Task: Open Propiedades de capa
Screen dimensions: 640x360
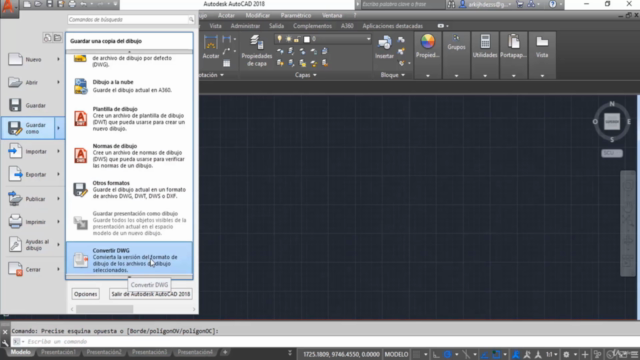Action: [256, 50]
